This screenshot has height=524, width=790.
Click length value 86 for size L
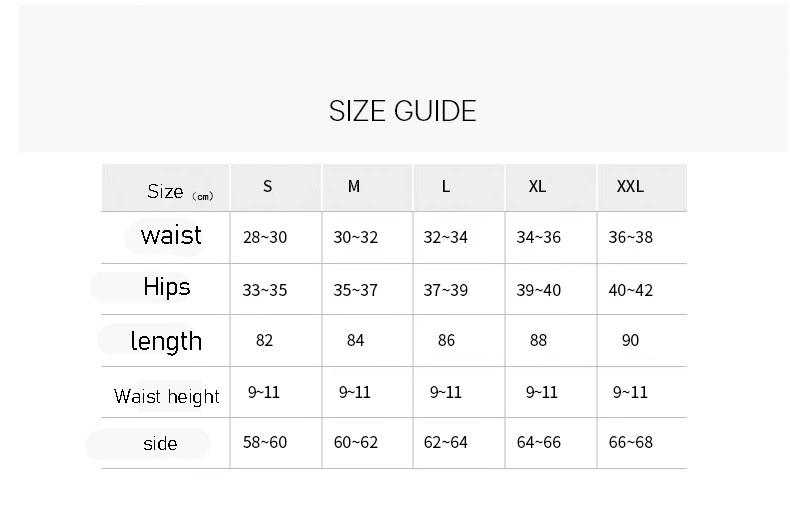click(446, 341)
